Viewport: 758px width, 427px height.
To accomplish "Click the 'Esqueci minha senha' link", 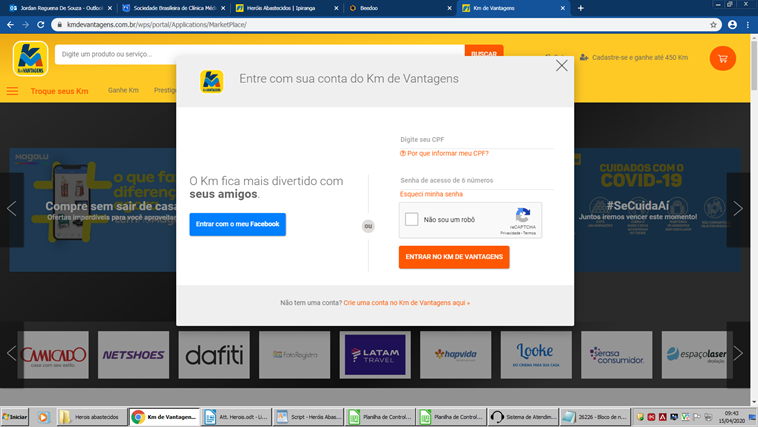I will [431, 194].
